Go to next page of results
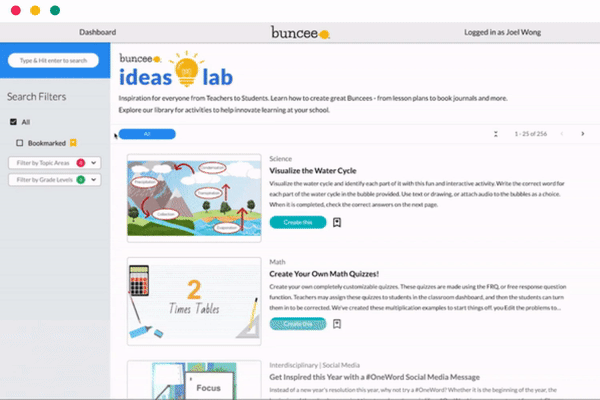600x400 pixels. click(x=584, y=134)
